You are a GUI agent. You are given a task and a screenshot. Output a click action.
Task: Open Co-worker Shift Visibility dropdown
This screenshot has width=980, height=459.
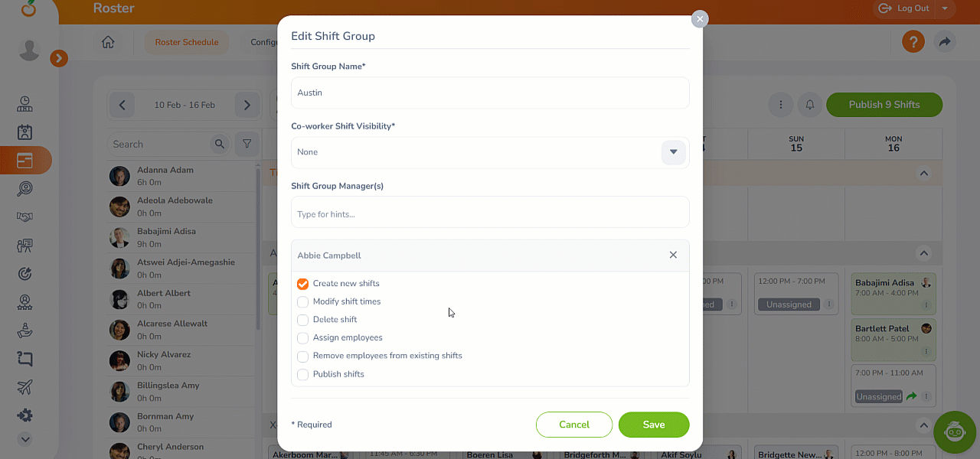pos(673,152)
